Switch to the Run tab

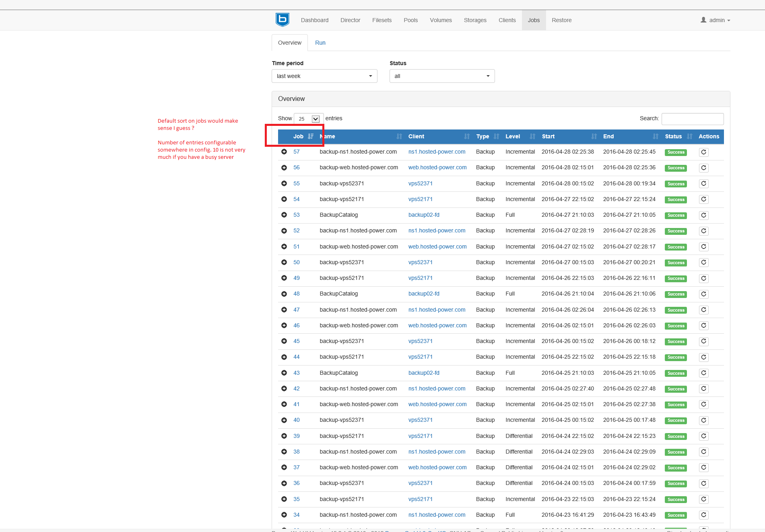coord(320,43)
